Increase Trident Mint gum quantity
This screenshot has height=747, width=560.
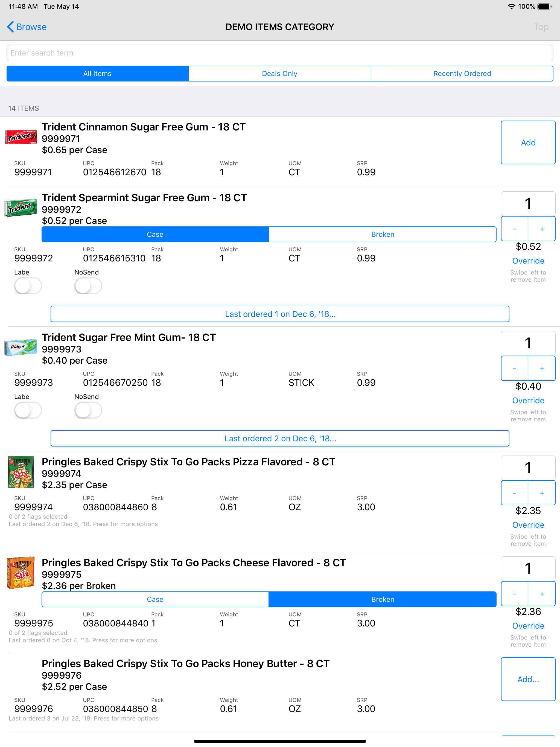tap(542, 369)
